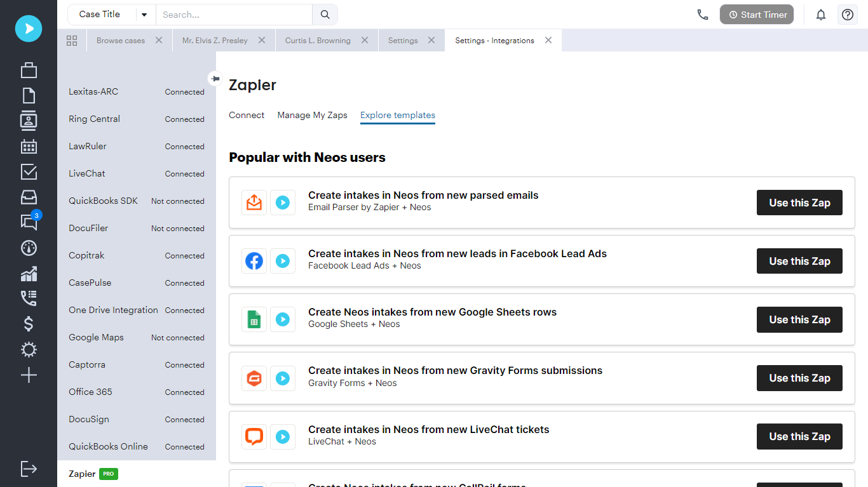Select Captorra integration
Screen dimensions: 868x487
point(137,364)
